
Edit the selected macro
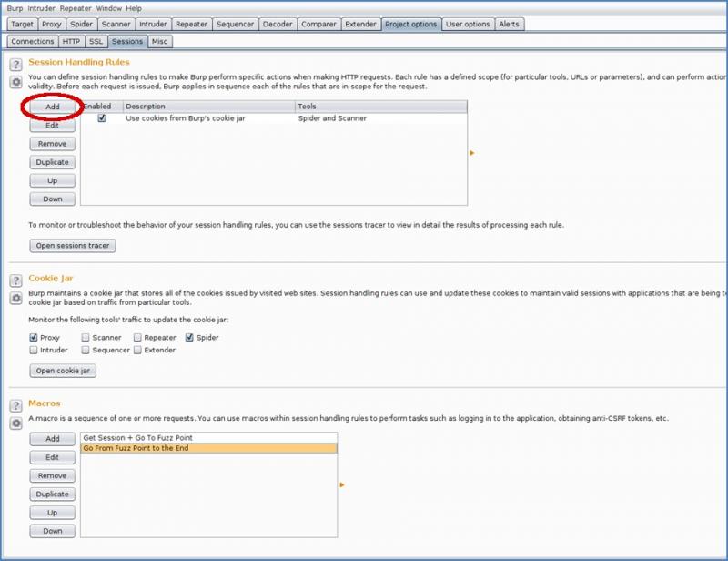(53, 457)
